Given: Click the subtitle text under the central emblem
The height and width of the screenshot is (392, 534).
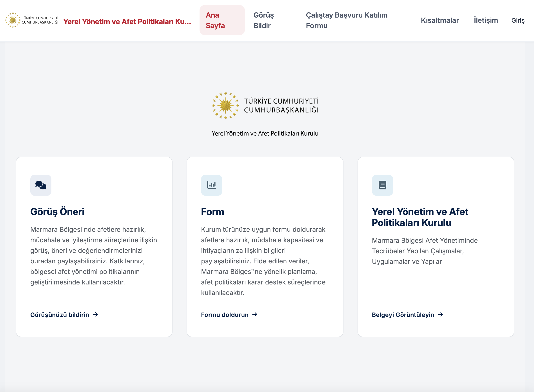Looking at the screenshot, I should coord(265,133).
